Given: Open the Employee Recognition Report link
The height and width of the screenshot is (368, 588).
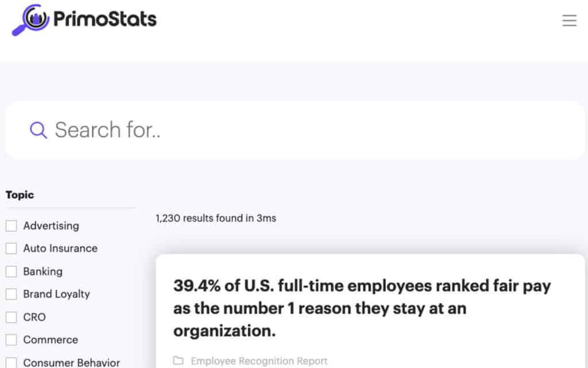Looking at the screenshot, I should (x=259, y=361).
